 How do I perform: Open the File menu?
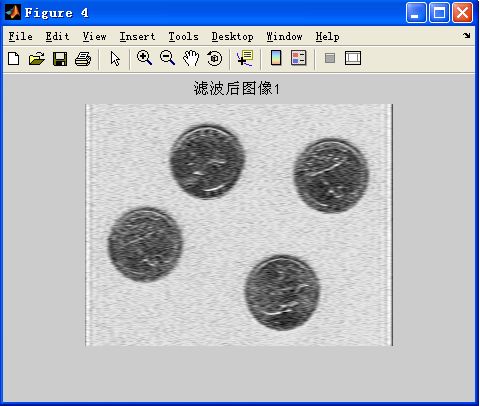point(21,36)
